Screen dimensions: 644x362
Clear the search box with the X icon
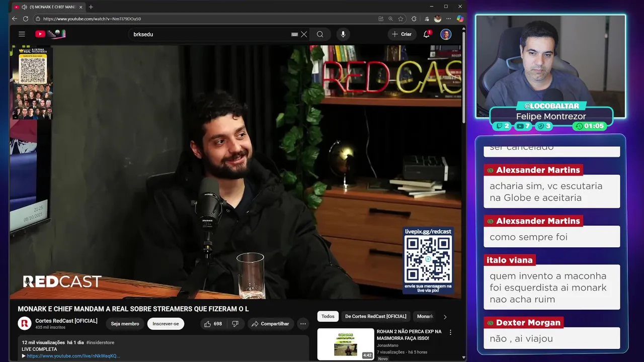(304, 34)
